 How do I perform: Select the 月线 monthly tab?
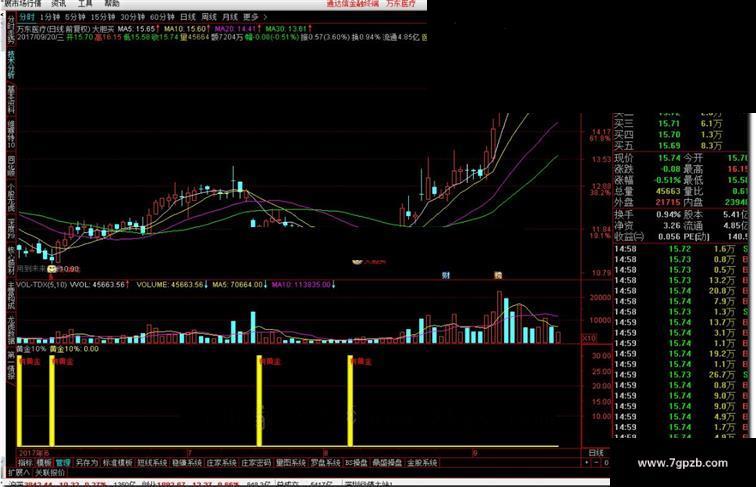tap(230, 17)
